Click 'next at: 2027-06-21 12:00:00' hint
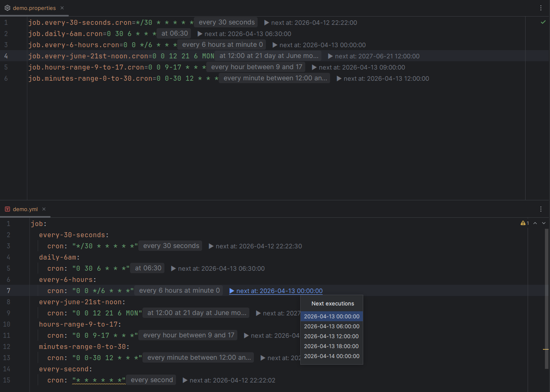 pyautogui.click(x=374, y=56)
